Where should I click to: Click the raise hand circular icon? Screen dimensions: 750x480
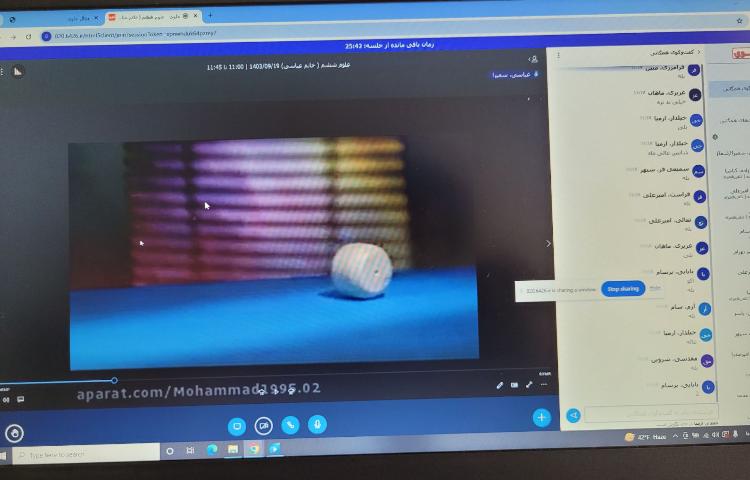(14, 433)
